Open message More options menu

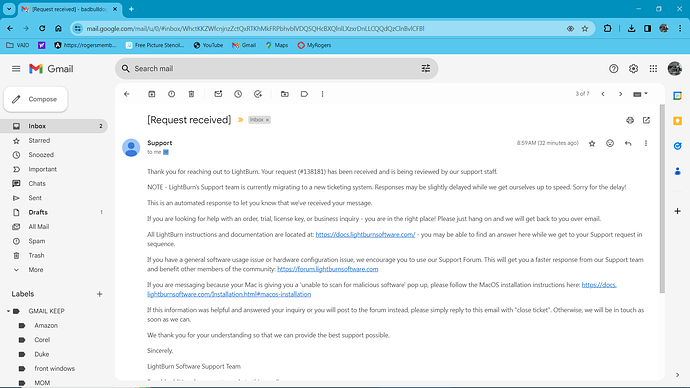tap(646, 143)
